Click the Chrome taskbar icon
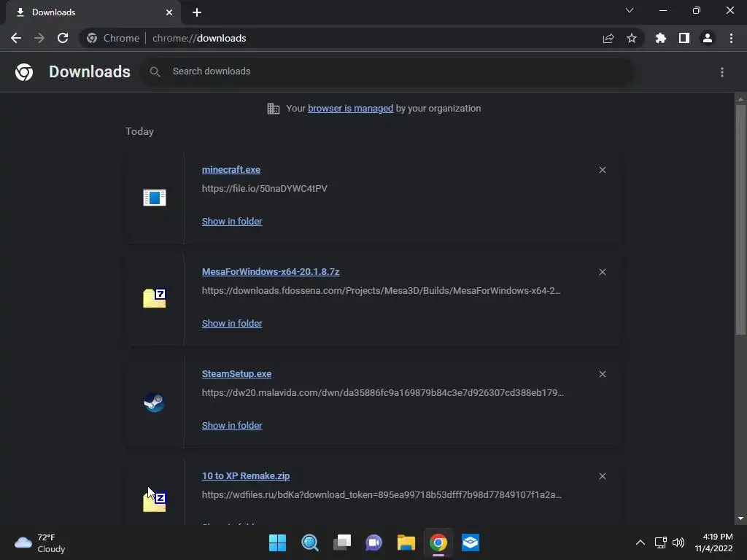Screen dimensions: 747x560 (438, 542)
